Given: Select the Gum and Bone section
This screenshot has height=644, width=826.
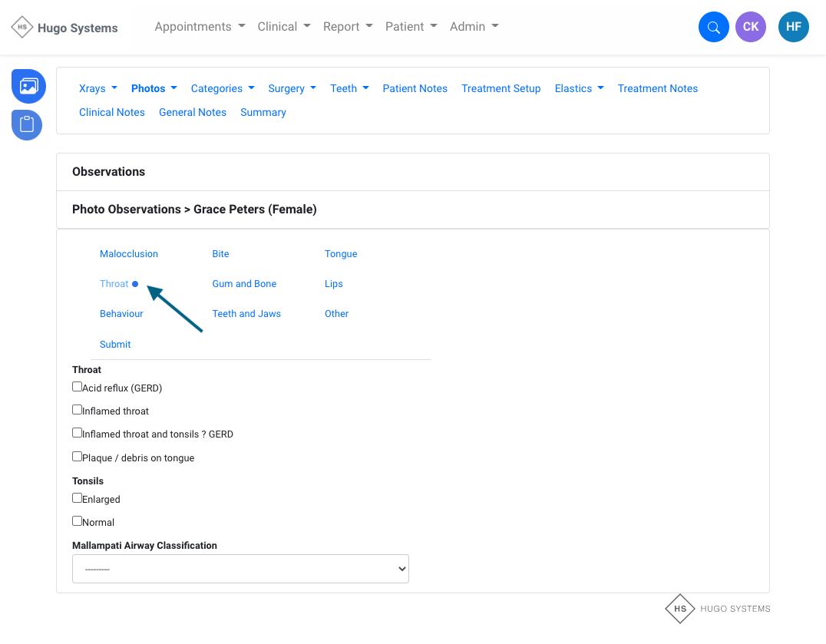Looking at the screenshot, I should click(244, 284).
